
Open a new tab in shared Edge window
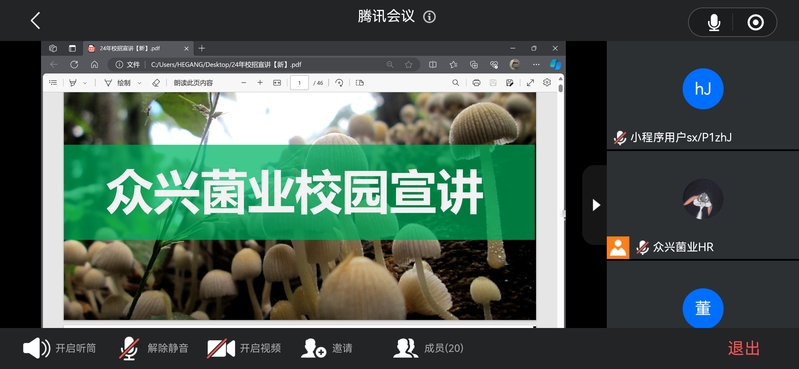click(x=202, y=48)
